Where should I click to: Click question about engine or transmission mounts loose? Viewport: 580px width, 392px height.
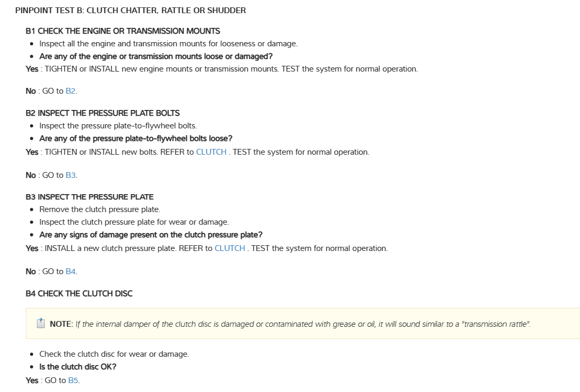(156, 56)
